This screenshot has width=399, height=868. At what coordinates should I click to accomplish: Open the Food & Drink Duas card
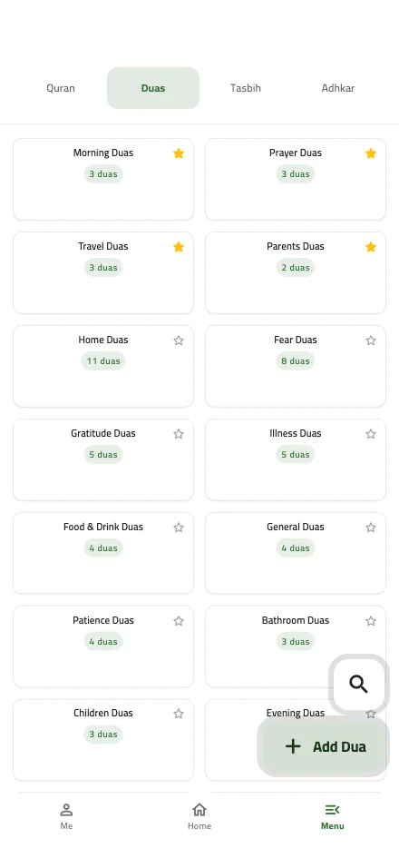point(103,553)
